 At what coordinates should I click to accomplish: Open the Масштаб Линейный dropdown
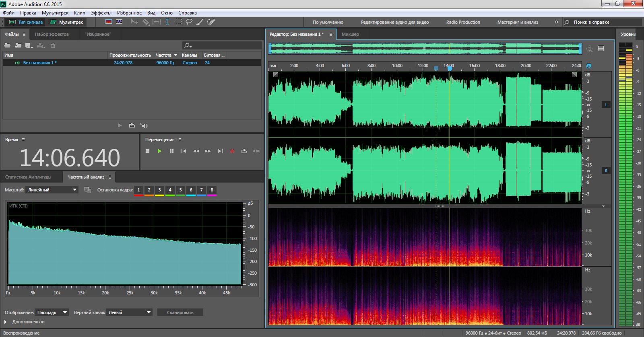(x=52, y=190)
